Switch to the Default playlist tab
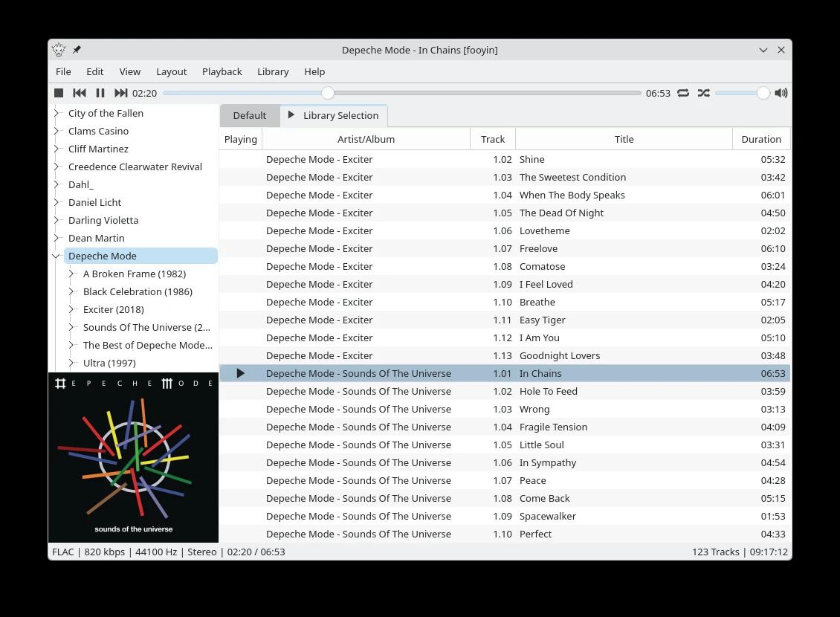840x617 pixels. [250, 116]
